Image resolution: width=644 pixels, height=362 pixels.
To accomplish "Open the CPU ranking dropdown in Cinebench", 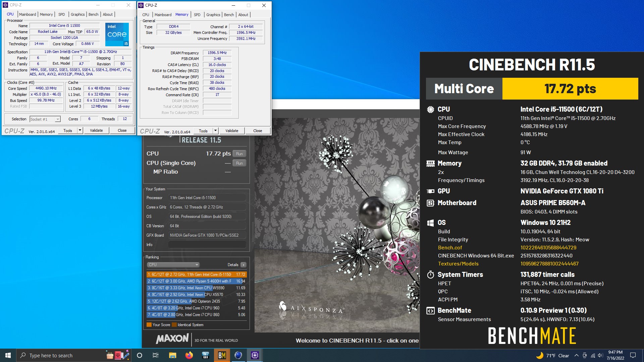I will pyautogui.click(x=173, y=265).
